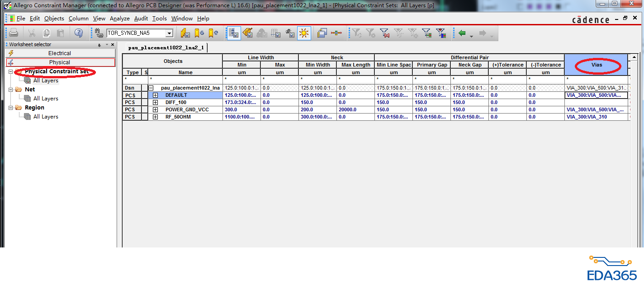Open Help via the question mark icon
This screenshot has height=285, width=644.
(79, 33)
